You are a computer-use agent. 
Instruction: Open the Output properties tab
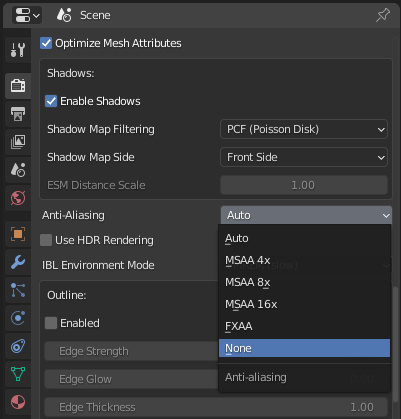[x=18, y=114]
